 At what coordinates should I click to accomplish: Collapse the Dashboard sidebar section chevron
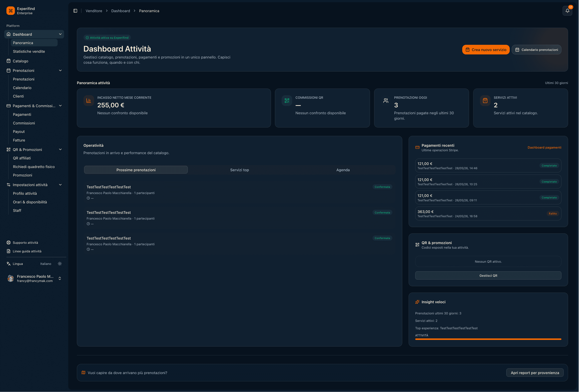60,34
